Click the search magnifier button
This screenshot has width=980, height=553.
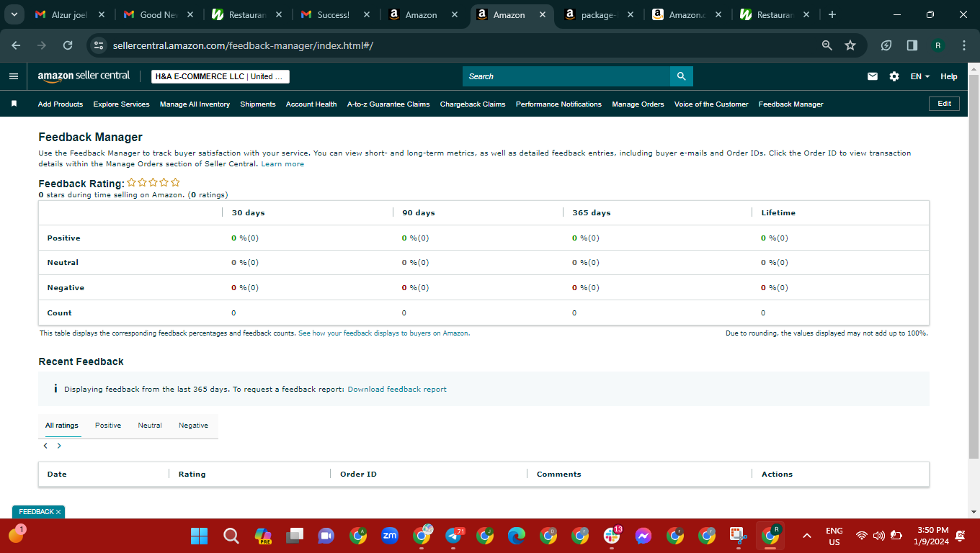(681, 76)
